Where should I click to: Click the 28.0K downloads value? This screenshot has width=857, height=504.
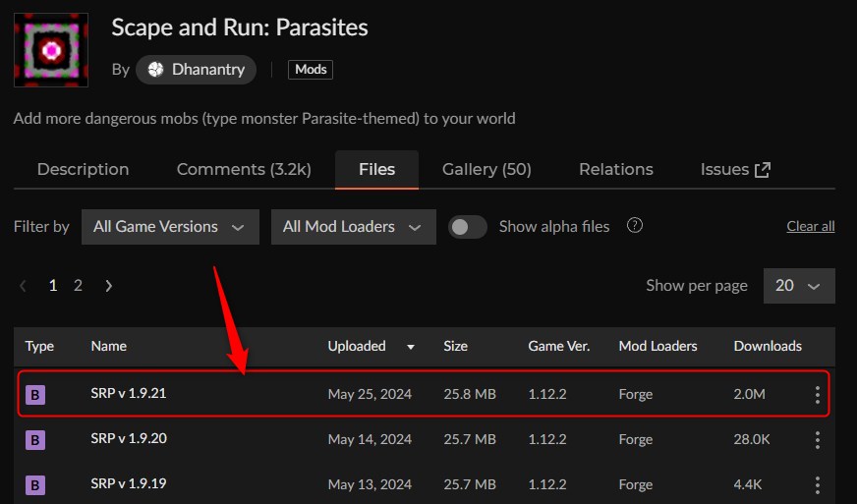click(x=752, y=439)
